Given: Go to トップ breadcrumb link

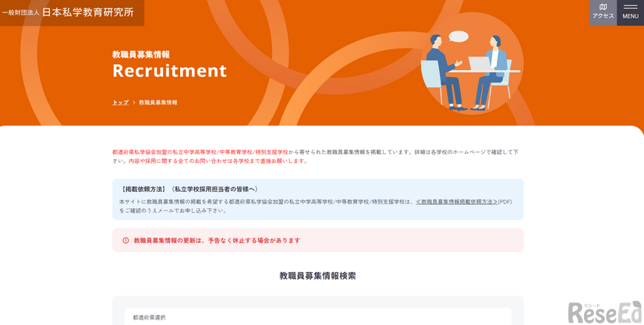Looking at the screenshot, I should [x=120, y=103].
